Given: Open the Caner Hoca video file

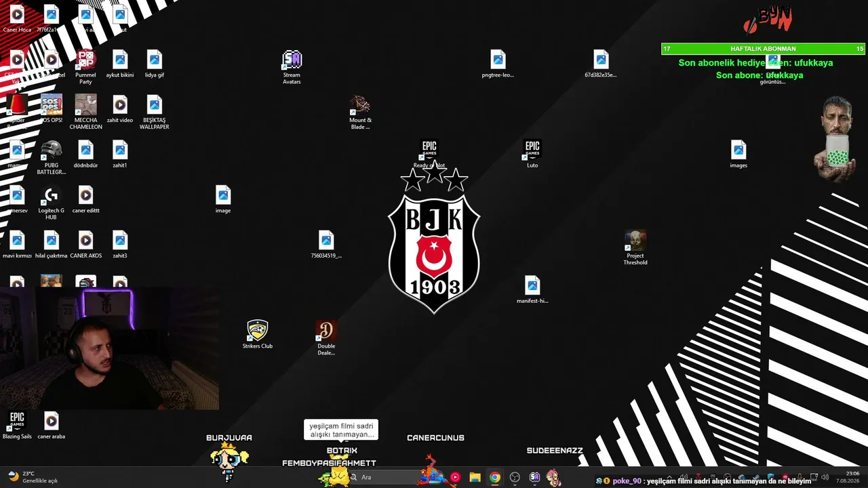Looking at the screenshot, I should pyautogui.click(x=17, y=18).
